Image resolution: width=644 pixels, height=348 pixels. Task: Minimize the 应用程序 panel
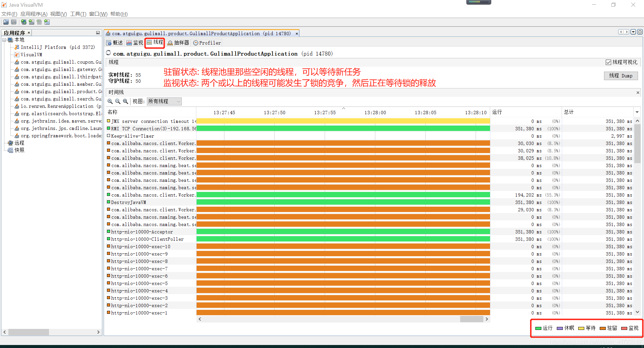[x=98, y=33]
